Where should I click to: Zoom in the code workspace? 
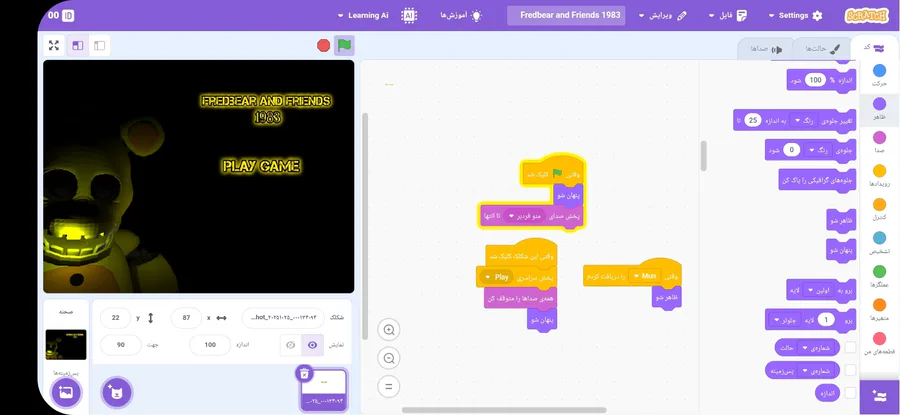tap(389, 330)
